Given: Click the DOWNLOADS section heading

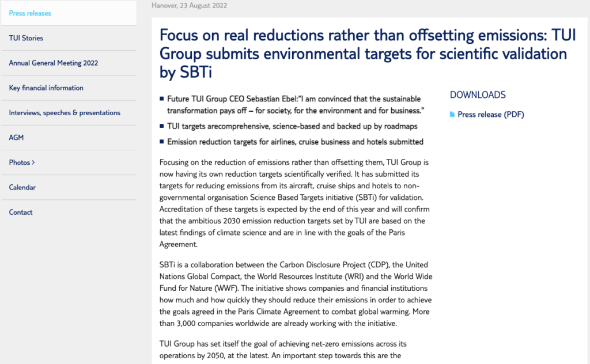Looking at the screenshot, I should point(478,95).
